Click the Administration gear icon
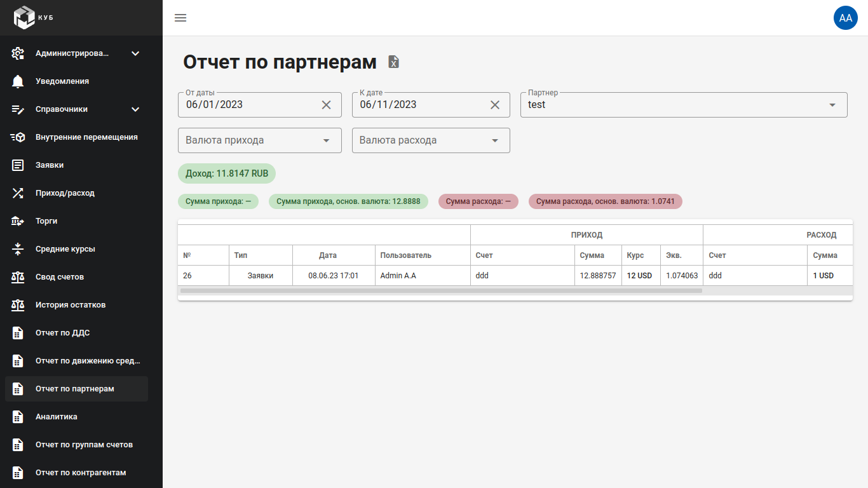The image size is (868, 488). click(x=18, y=53)
